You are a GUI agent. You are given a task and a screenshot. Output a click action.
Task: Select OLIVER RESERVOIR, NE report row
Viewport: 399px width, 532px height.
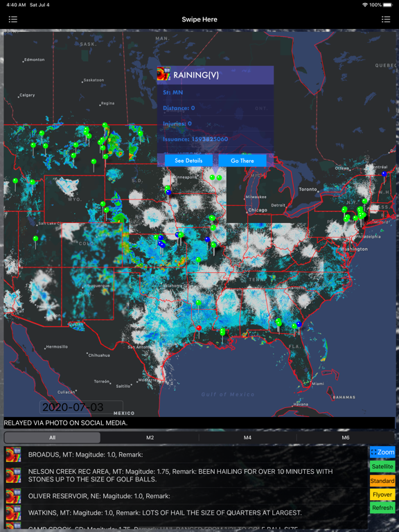pos(186,496)
